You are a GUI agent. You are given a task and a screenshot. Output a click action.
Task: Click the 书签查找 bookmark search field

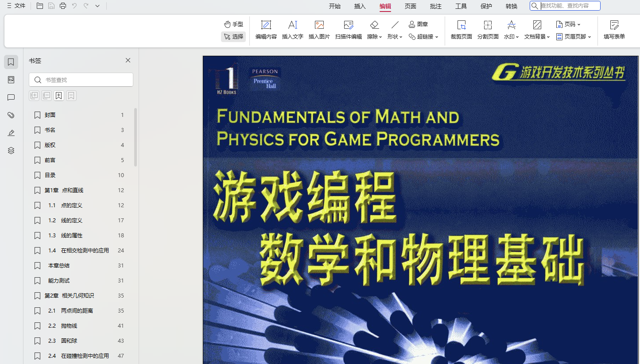tap(81, 80)
